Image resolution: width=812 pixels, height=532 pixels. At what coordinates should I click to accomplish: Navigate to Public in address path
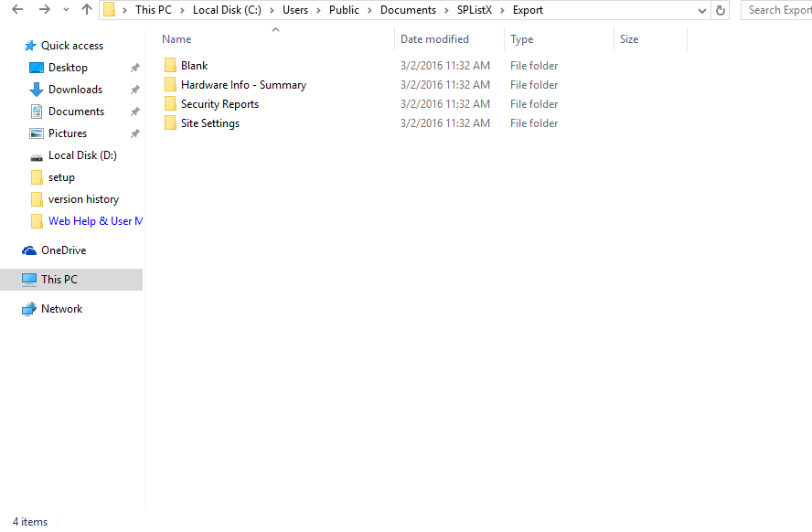coord(344,10)
